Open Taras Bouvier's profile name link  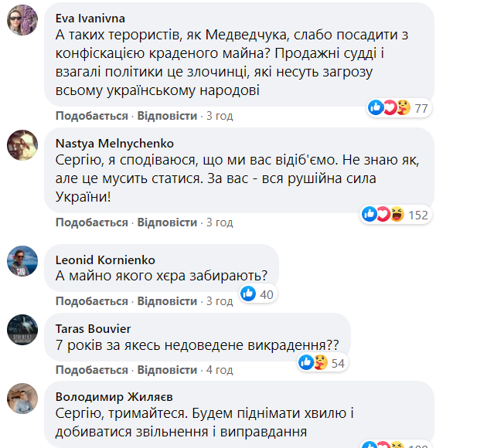coord(94,328)
